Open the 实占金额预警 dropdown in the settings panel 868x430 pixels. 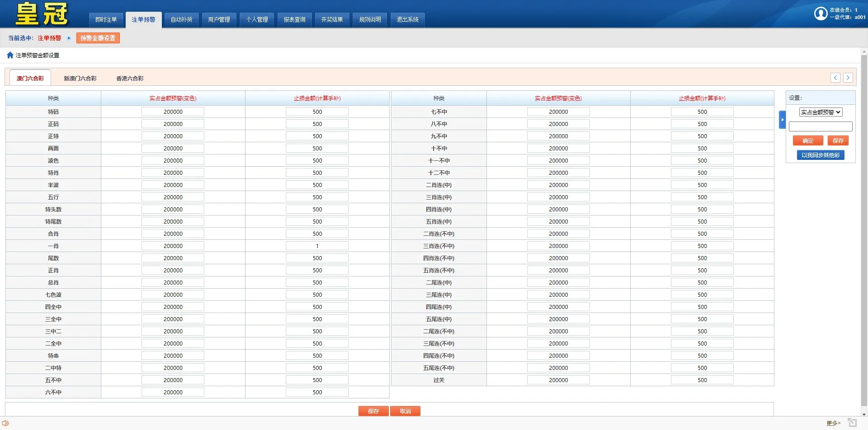point(820,112)
